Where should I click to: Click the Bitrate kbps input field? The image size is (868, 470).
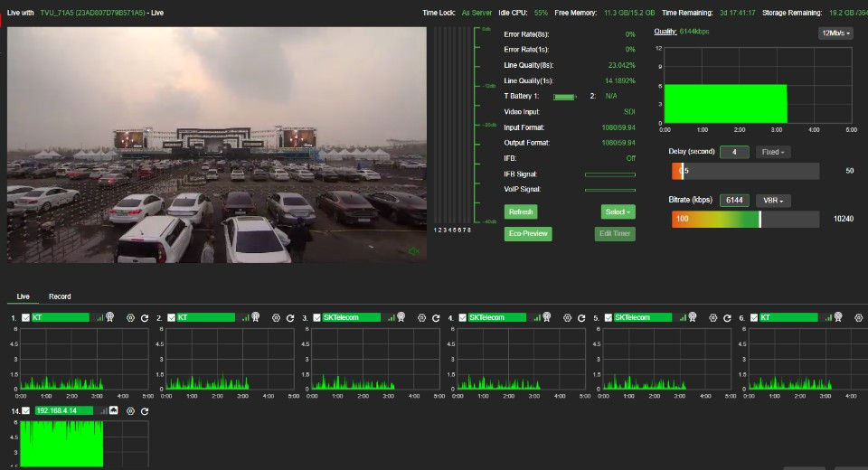click(734, 201)
